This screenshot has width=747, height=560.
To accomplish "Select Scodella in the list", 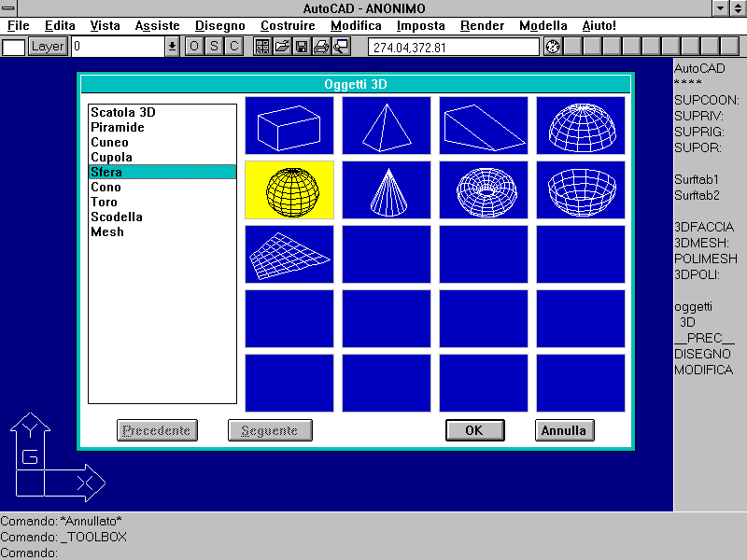I will 162,217.
